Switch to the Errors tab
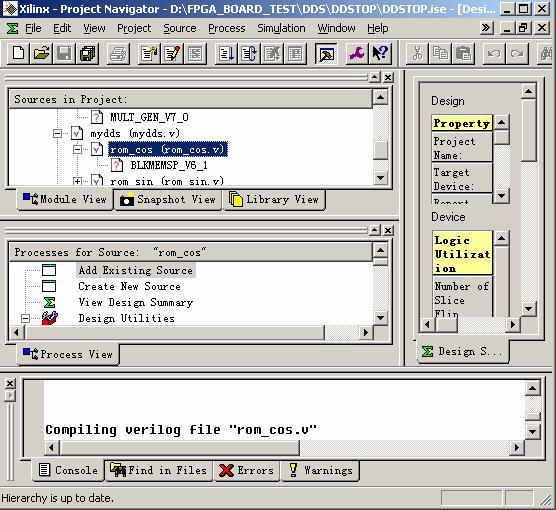The width and height of the screenshot is (556, 510). pos(246,470)
